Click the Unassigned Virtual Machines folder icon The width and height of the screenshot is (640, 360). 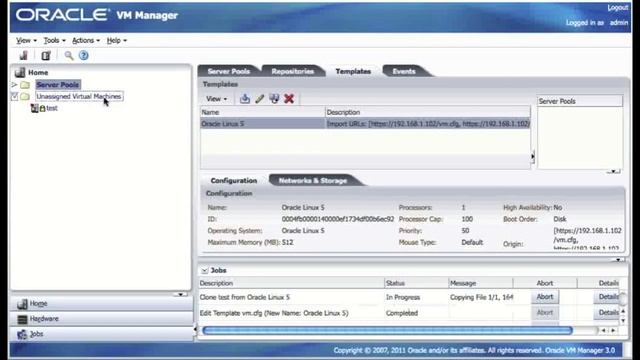pos(25,96)
